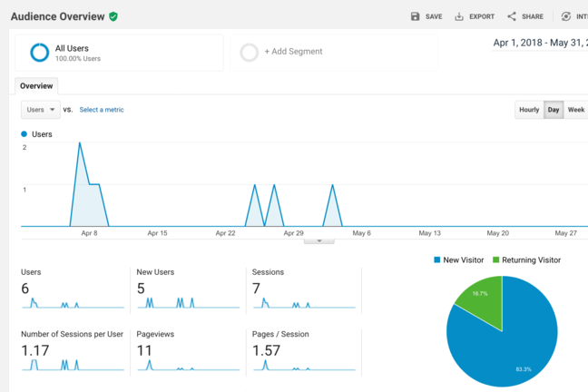This screenshot has width=588, height=392.
Task: Click the Add Segment empty circle icon
Action: point(249,53)
